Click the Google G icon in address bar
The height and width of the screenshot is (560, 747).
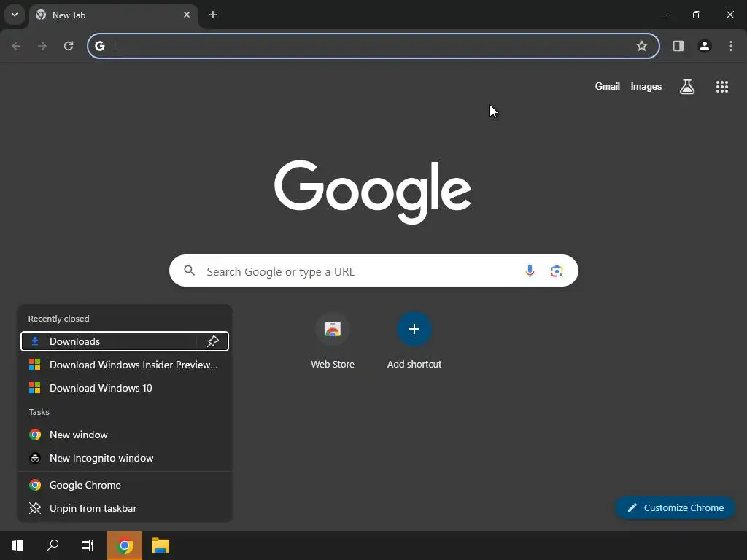pyautogui.click(x=99, y=46)
